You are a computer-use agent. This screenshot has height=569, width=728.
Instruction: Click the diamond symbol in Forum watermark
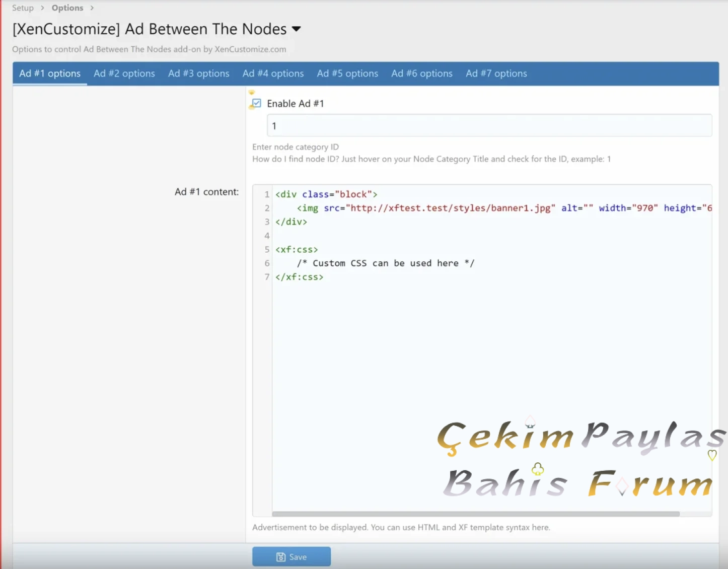622,486
